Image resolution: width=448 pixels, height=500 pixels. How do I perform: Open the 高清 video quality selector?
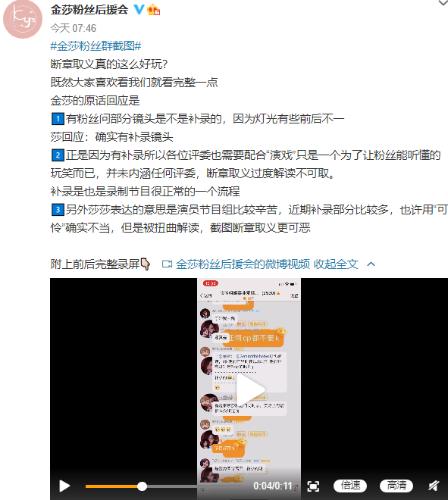coord(396,486)
